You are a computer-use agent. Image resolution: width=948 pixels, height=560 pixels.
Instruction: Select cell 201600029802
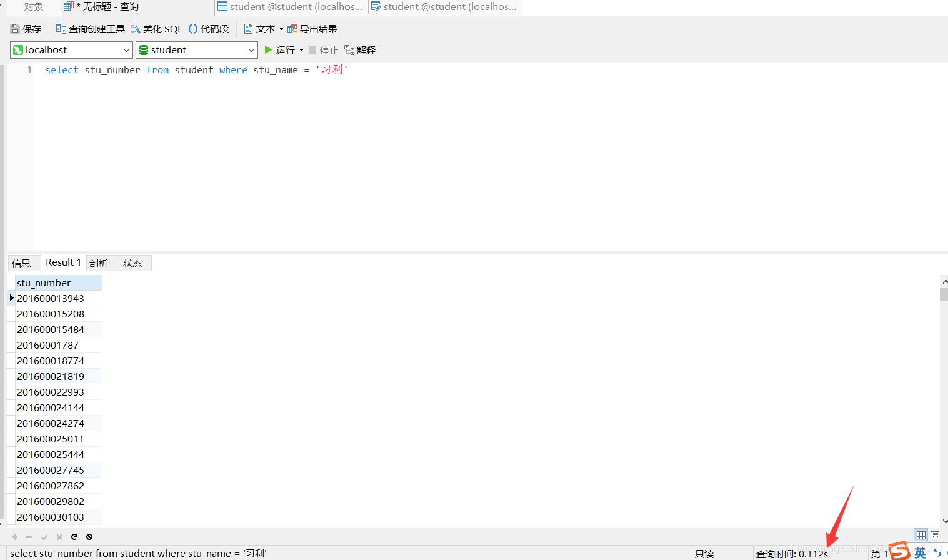(58, 501)
